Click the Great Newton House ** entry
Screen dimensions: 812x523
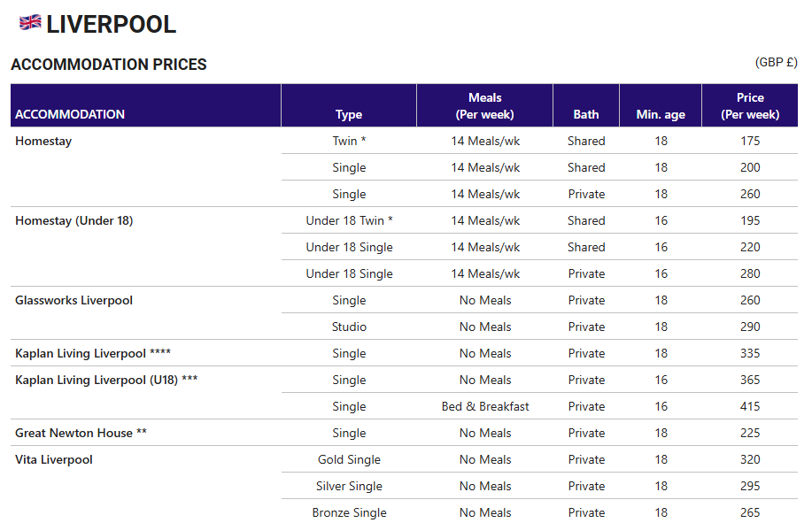[x=81, y=433]
